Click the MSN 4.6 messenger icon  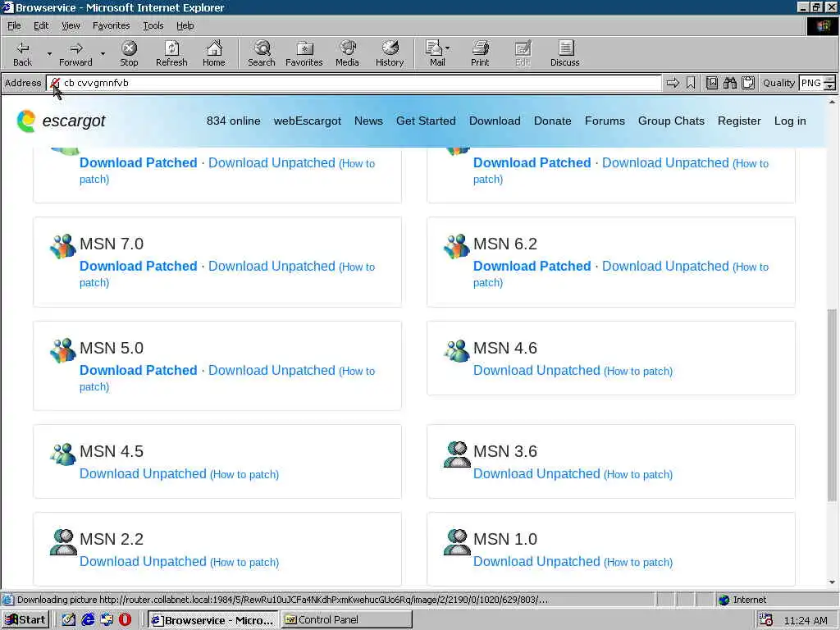[x=456, y=350]
